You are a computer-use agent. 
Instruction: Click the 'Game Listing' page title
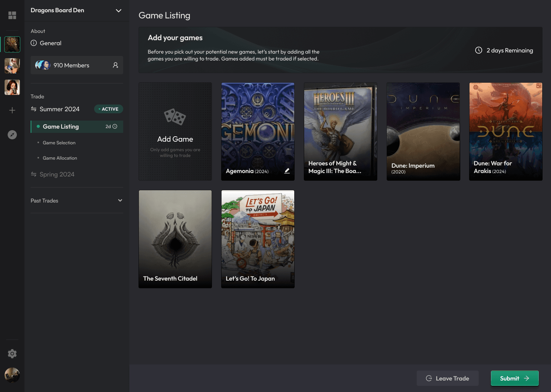tap(164, 15)
